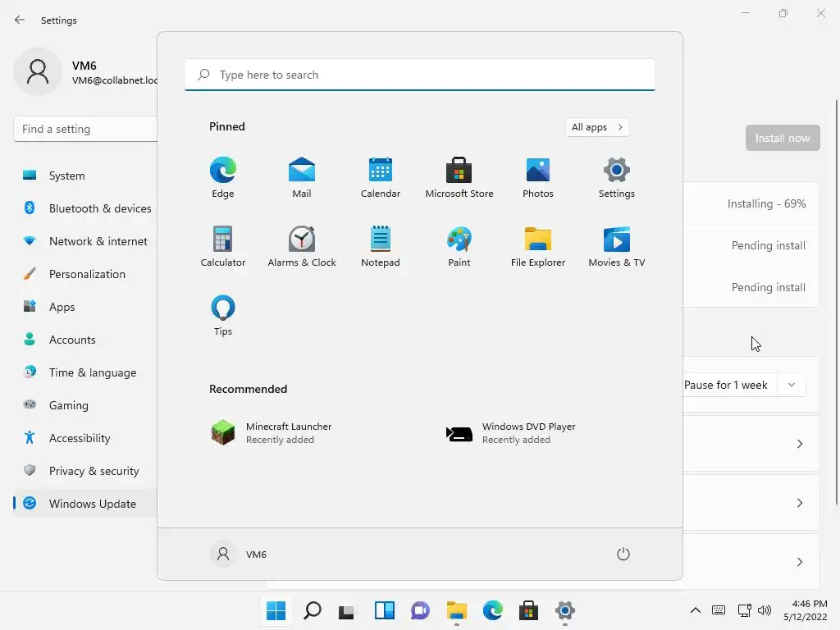The image size is (840, 630).
Task: Launch the Photos app
Action: (x=538, y=178)
